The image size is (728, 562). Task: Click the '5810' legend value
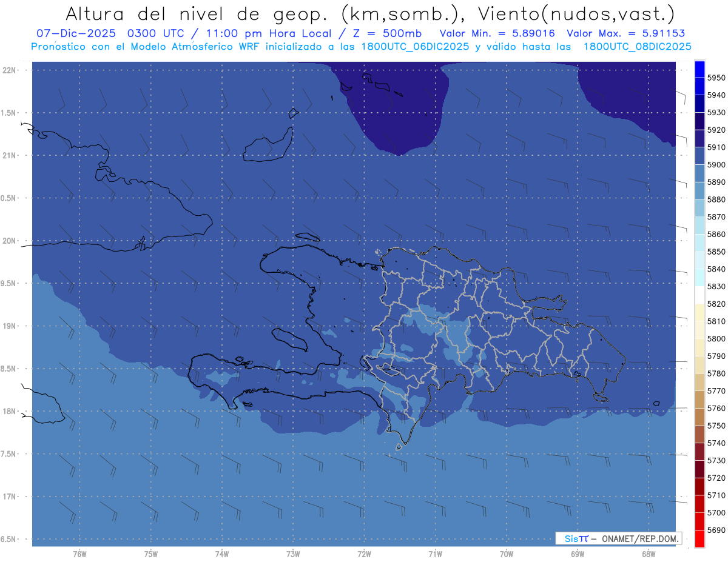click(716, 321)
